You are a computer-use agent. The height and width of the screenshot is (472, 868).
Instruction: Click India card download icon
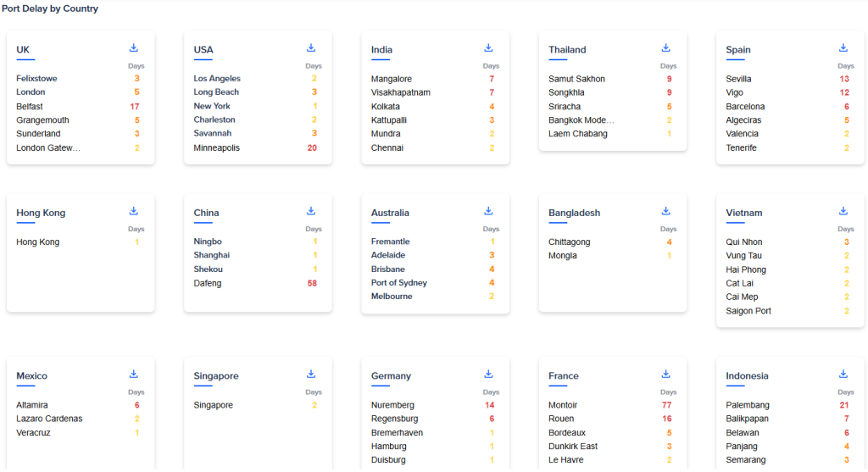click(488, 48)
